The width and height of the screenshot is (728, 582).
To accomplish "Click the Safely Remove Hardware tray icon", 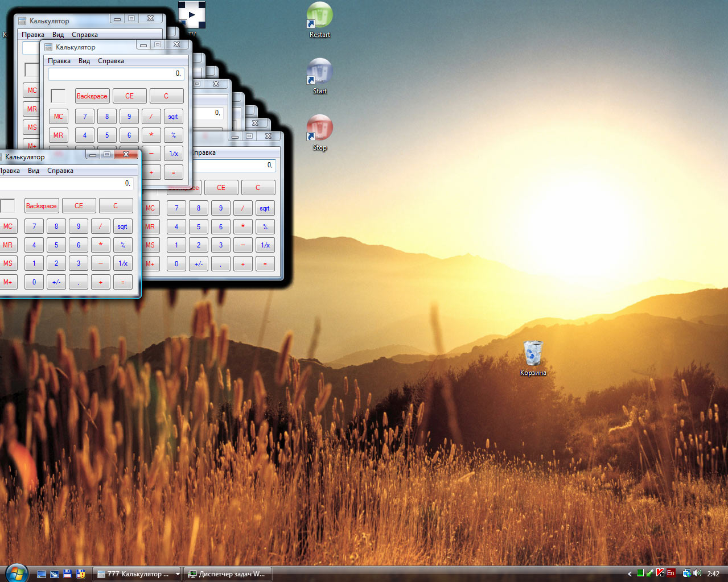I will pyautogui.click(x=649, y=573).
